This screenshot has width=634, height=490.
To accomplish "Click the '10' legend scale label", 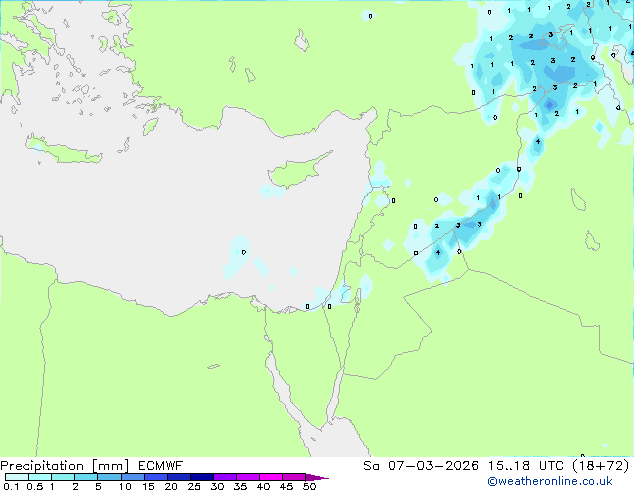I will point(125,486).
